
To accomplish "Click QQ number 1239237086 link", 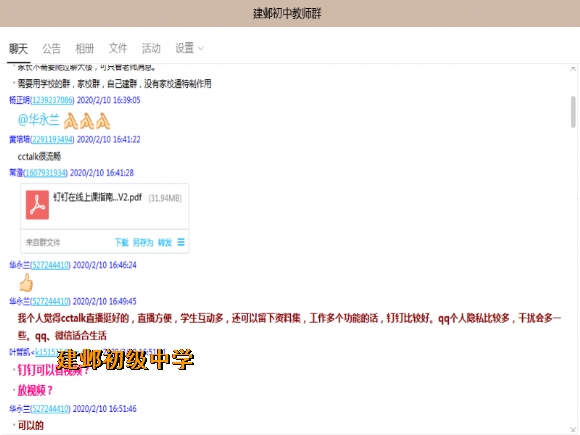I will pyautogui.click(x=52, y=100).
